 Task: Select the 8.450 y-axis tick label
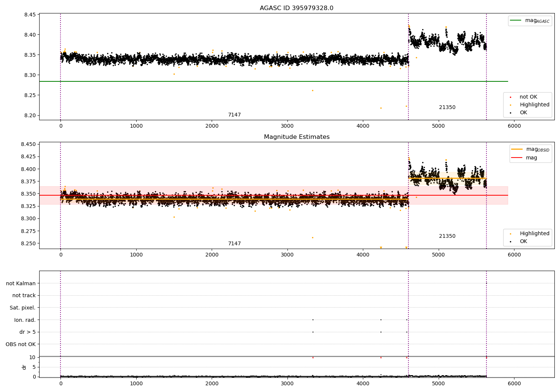pos(28,144)
